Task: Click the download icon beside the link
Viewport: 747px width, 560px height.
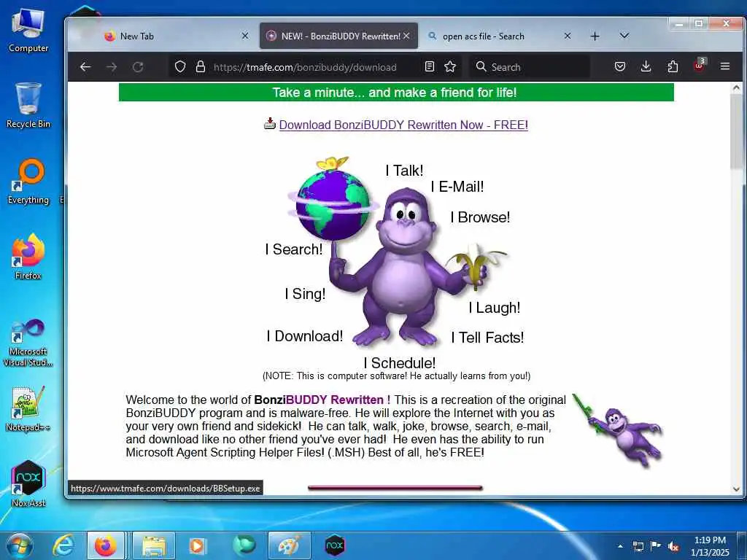Action: (270, 124)
